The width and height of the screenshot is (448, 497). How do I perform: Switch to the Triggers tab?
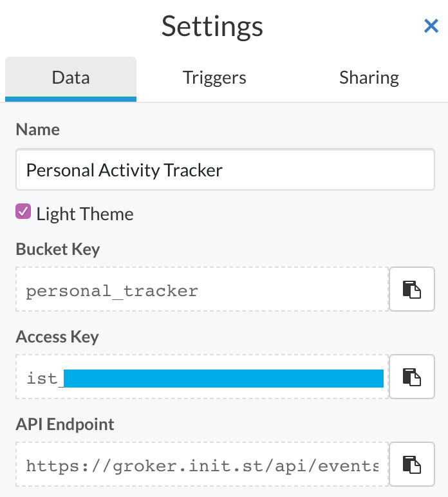pyautogui.click(x=214, y=78)
